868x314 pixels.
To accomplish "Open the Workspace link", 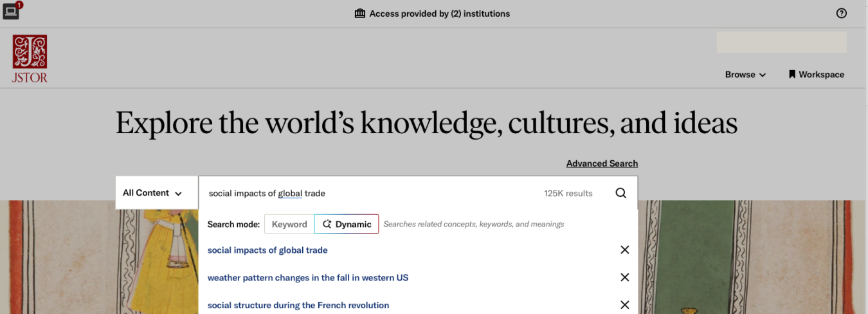I will coord(816,75).
